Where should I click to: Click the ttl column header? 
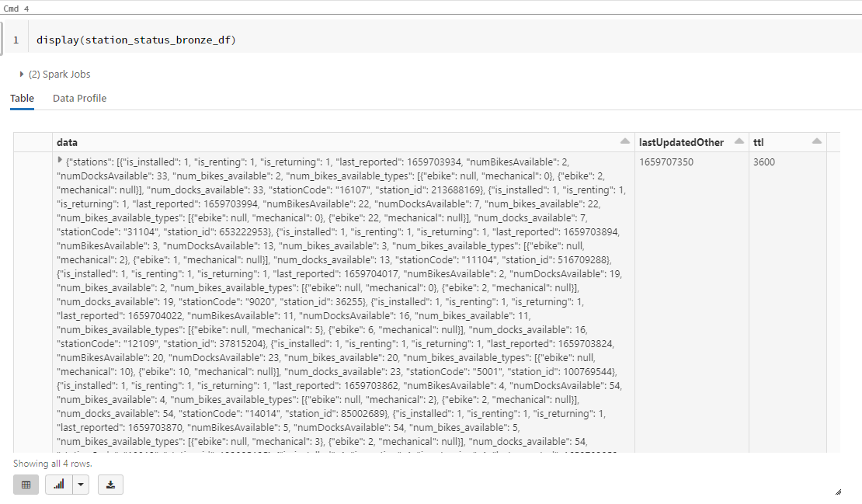point(759,142)
